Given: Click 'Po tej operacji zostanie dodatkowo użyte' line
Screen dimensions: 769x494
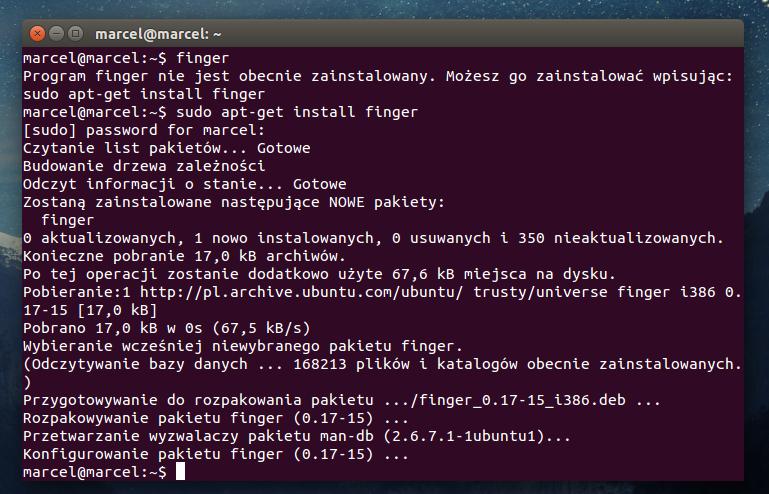Looking at the screenshot, I should click(319, 274).
